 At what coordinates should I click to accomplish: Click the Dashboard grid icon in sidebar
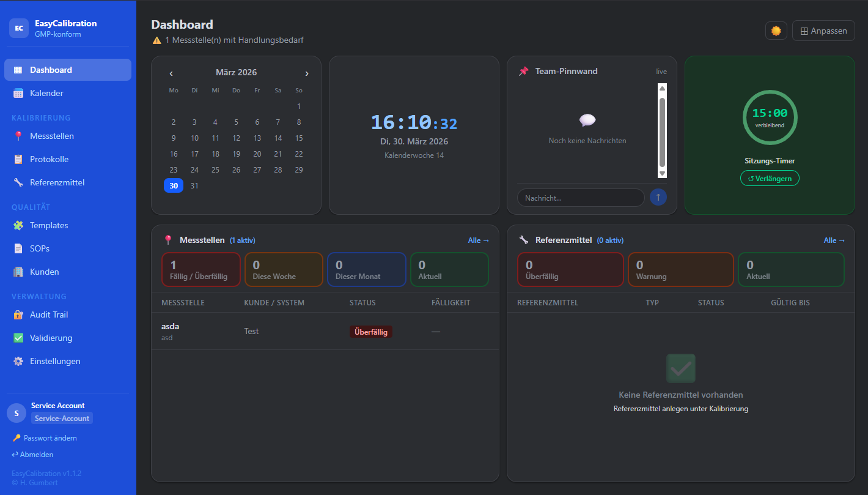18,70
